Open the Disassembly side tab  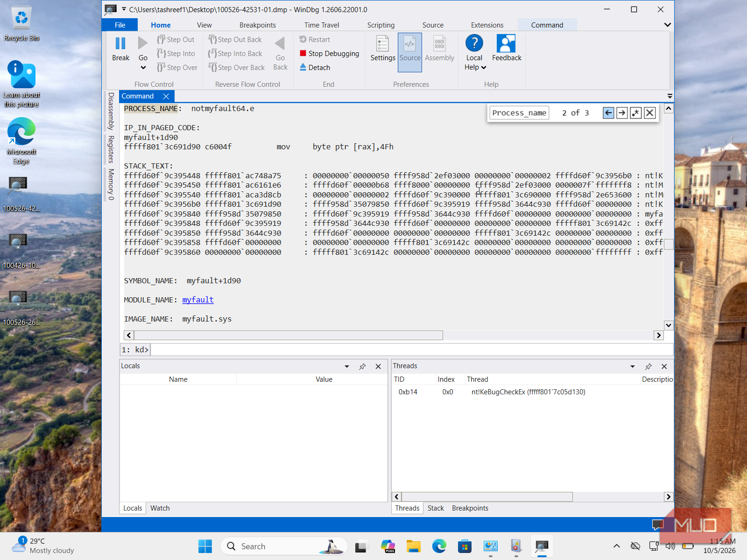coord(111,111)
